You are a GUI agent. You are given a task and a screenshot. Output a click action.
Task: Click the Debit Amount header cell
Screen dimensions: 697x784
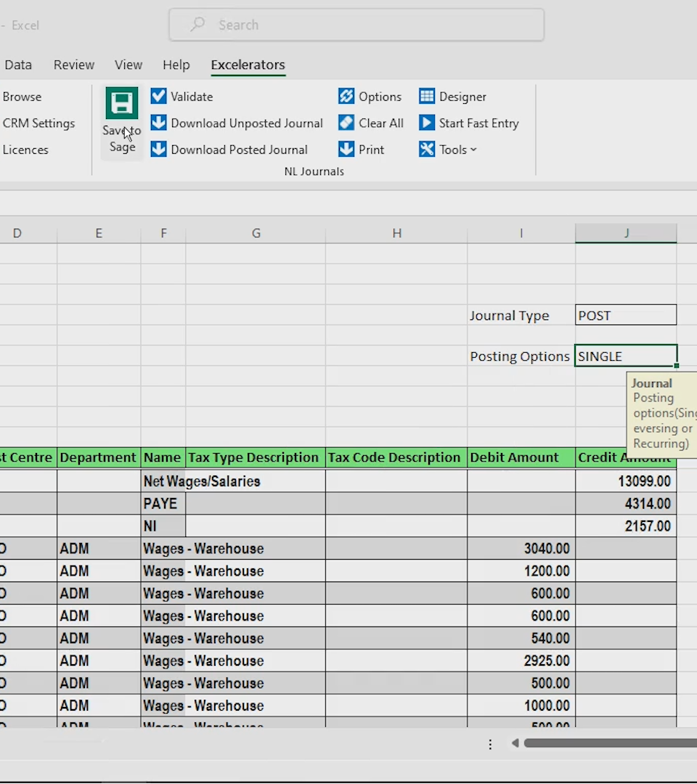click(x=521, y=457)
